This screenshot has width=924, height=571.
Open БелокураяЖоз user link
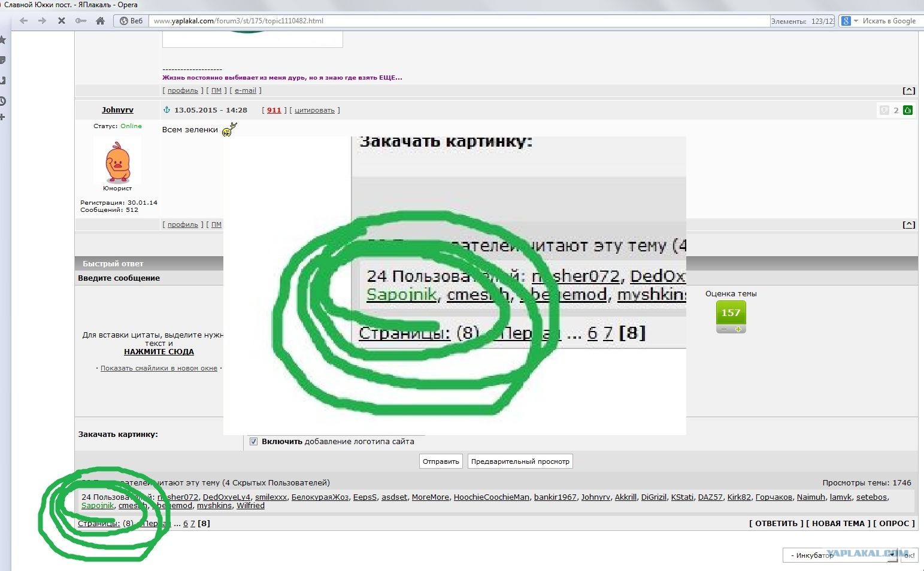pyautogui.click(x=320, y=497)
